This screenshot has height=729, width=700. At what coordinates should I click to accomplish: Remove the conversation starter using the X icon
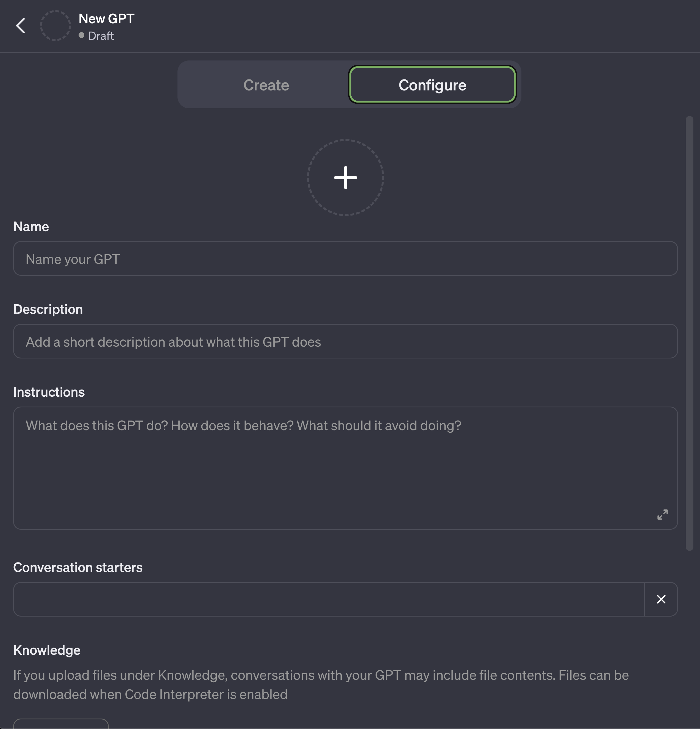(661, 599)
